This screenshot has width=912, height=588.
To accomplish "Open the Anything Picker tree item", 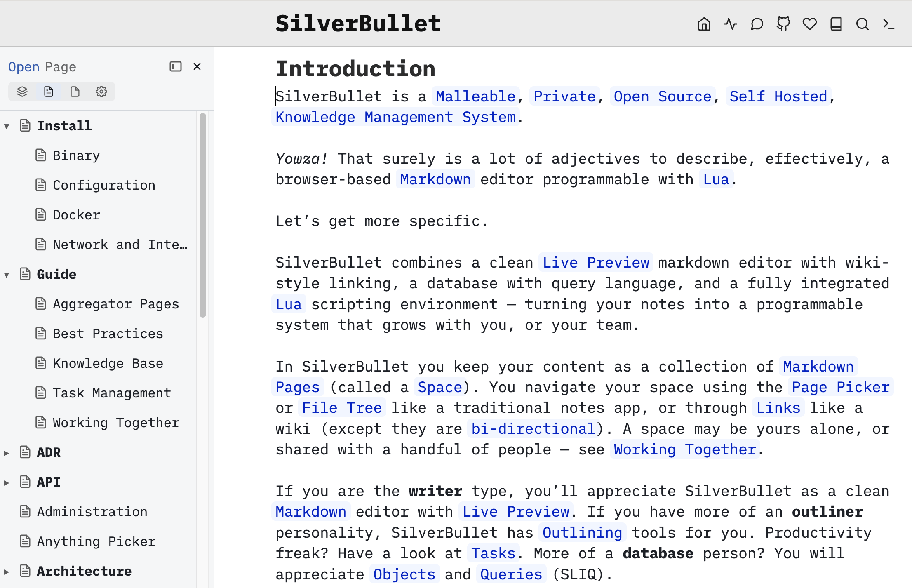I will coord(96,541).
